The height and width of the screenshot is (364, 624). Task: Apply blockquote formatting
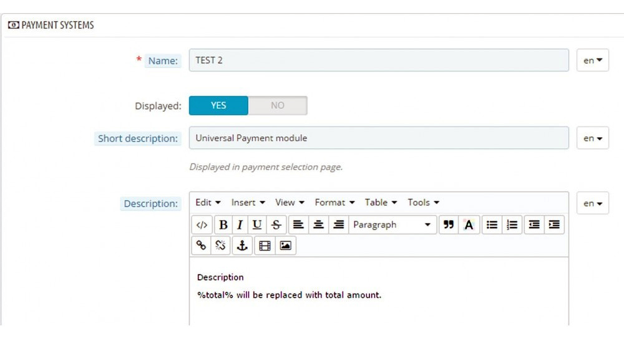coord(449,225)
